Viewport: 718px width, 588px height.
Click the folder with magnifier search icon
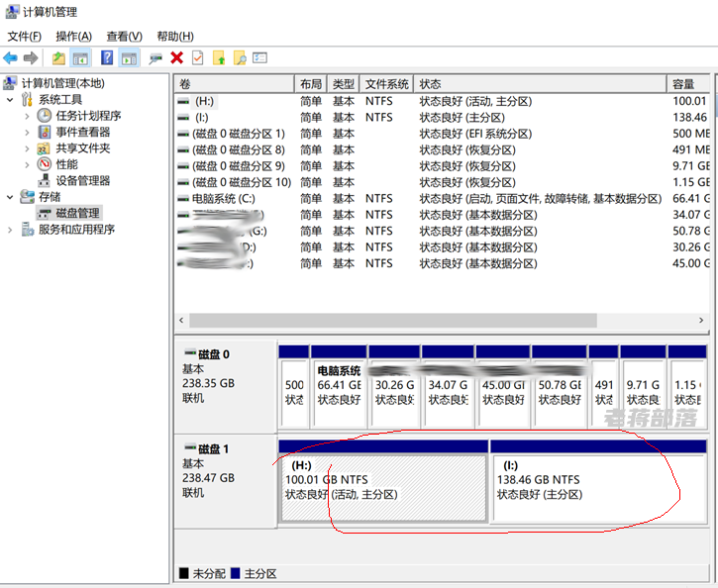[x=240, y=58]
